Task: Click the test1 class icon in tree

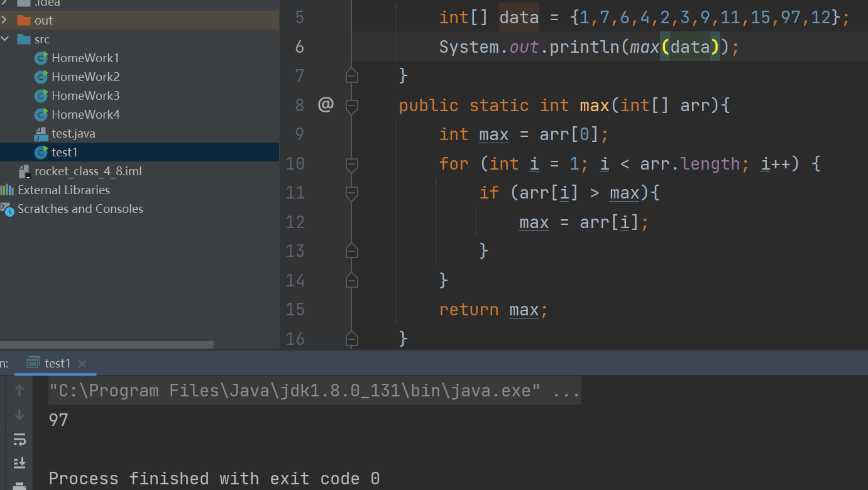Action: (41, 152)
